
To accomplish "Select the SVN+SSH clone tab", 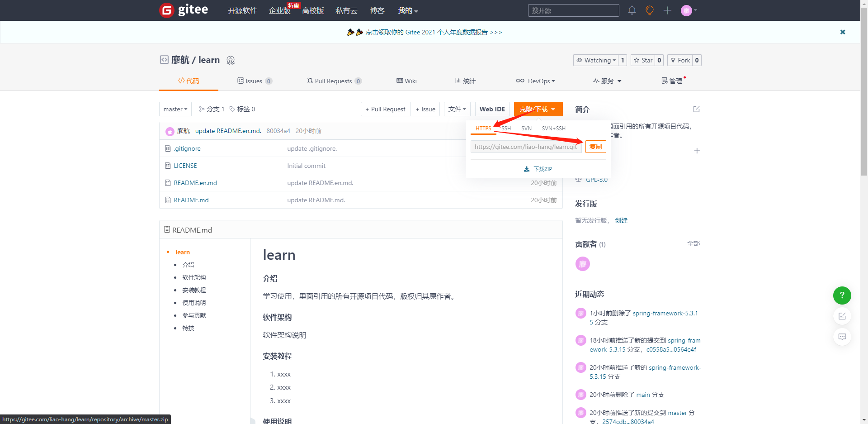I will (554, 129).
